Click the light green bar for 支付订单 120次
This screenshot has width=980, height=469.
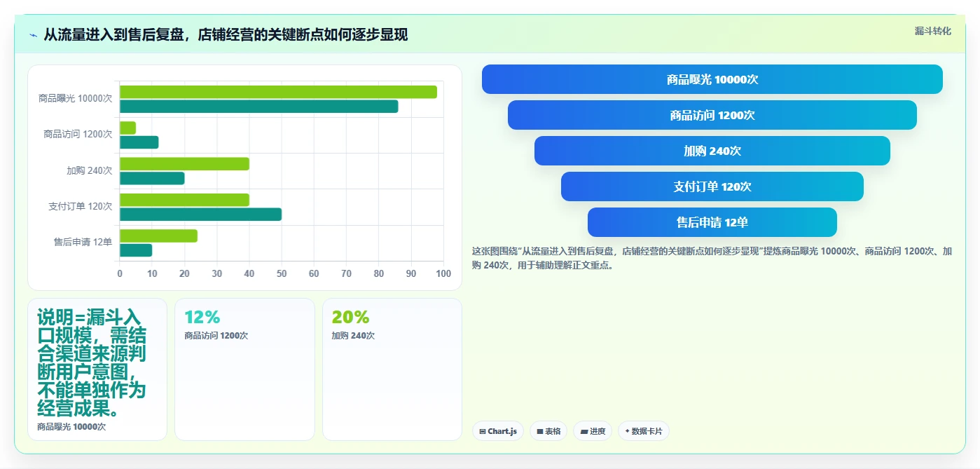[184, 200]
